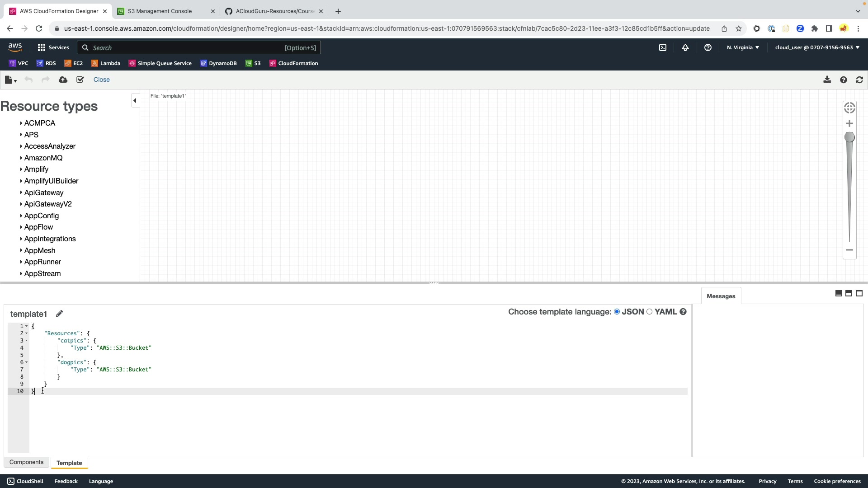The width and height of the screenshot is (868, 488).
Task: Open Designer help question mark icon
Action: point(844,80)
